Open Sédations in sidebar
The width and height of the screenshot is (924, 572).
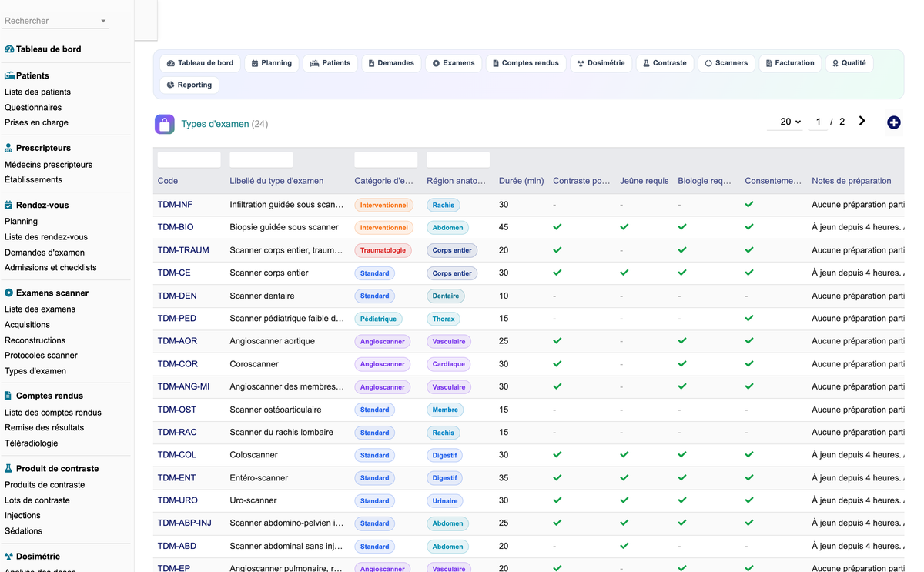click(24, 531)
